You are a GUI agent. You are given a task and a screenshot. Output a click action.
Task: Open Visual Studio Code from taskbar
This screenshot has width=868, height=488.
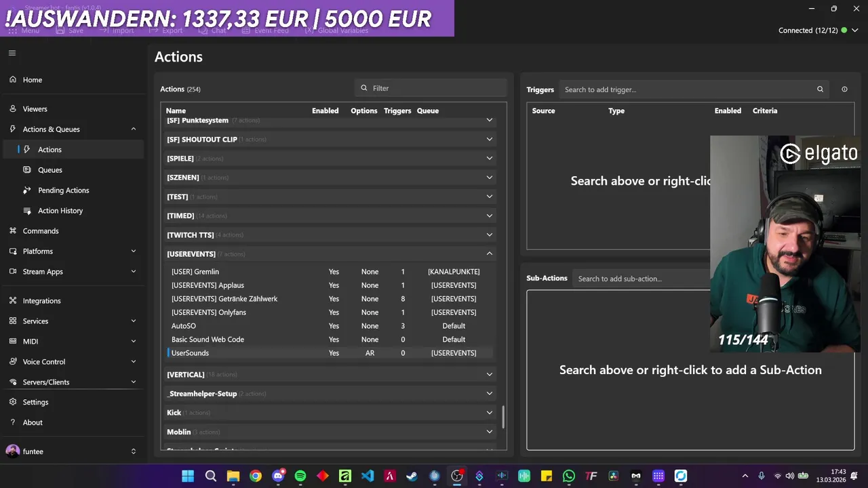[367, 476]
